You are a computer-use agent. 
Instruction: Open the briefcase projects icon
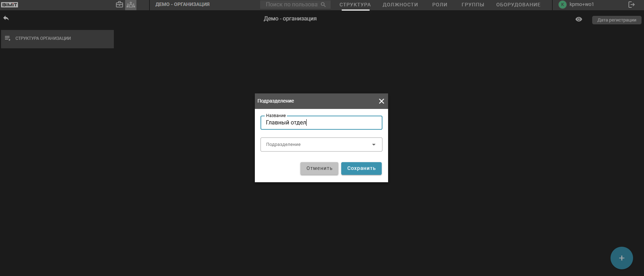click(119, 5)
